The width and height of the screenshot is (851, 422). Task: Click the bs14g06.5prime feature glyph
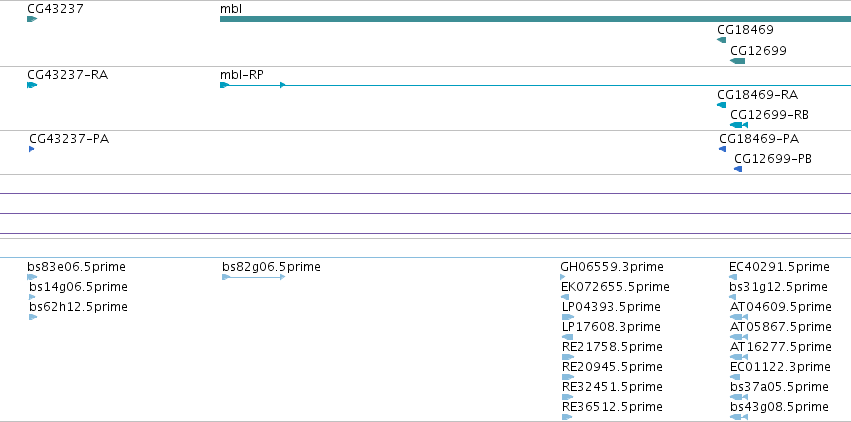(32, 297)
